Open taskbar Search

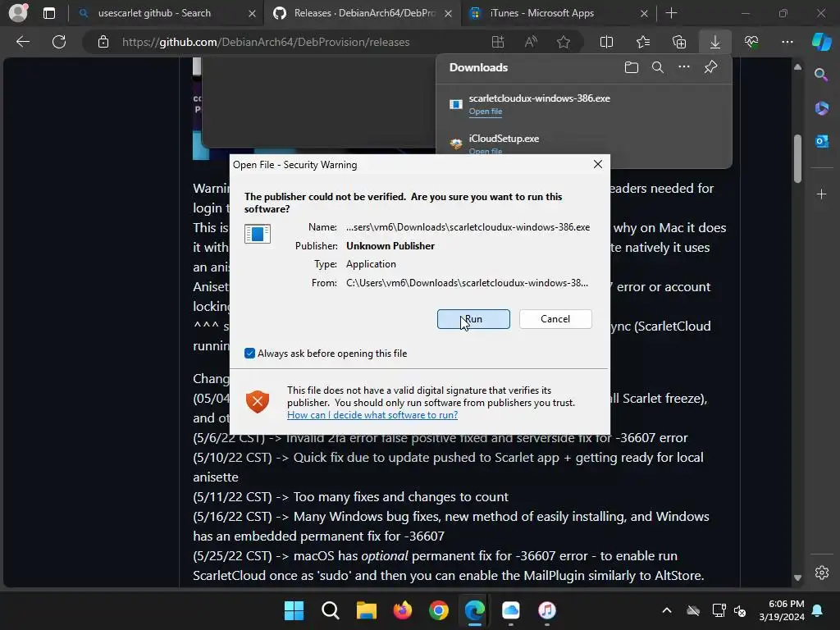coord(330,610)
